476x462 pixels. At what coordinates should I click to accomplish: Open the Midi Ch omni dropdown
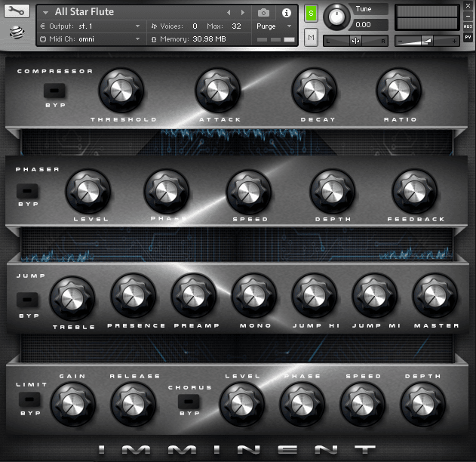[x=137, y=39]
